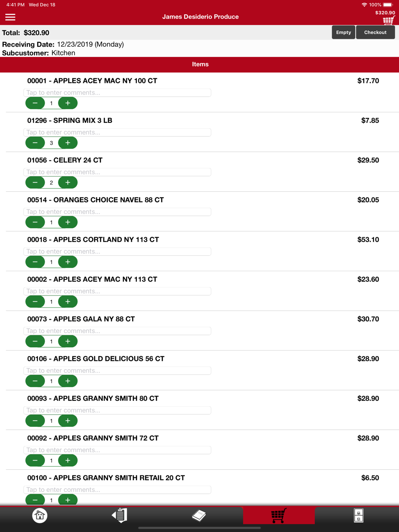Viewport: 399px width, 532px height.
Task: Open the order list clipboard tab
Action: click(119, 515)
